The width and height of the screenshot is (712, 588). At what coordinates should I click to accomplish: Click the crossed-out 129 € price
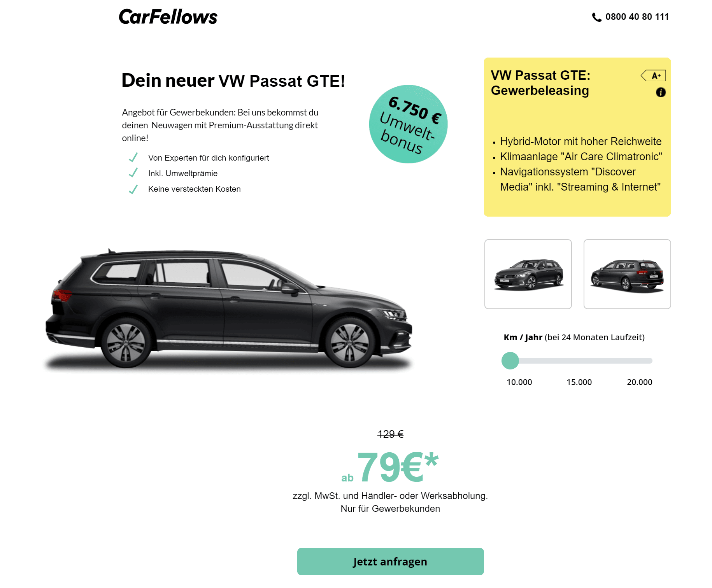390,434
